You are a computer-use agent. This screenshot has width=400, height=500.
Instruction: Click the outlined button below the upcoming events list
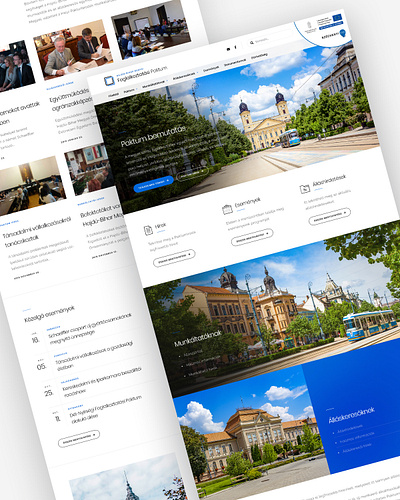click(x=79, y=438)
